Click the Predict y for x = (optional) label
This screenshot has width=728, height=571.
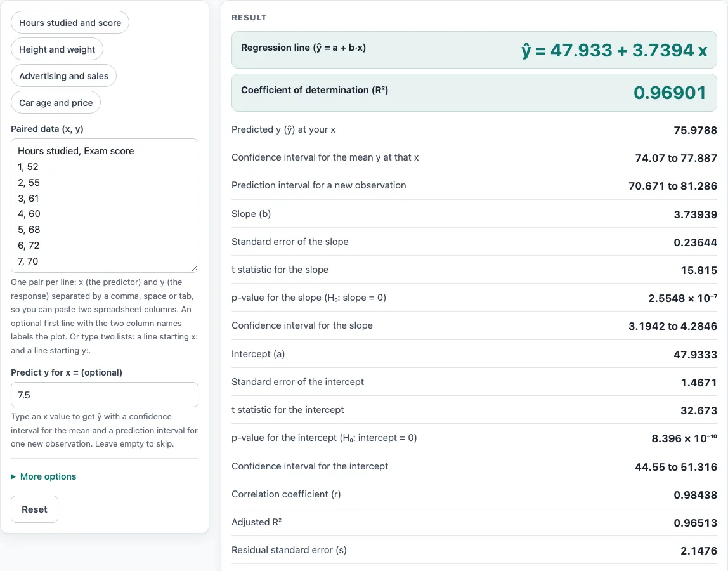click(x=67, y=372)
